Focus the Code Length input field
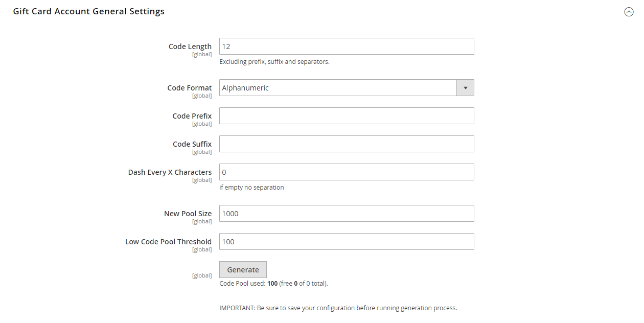644x323 pixels. click(x=347, y=47)
